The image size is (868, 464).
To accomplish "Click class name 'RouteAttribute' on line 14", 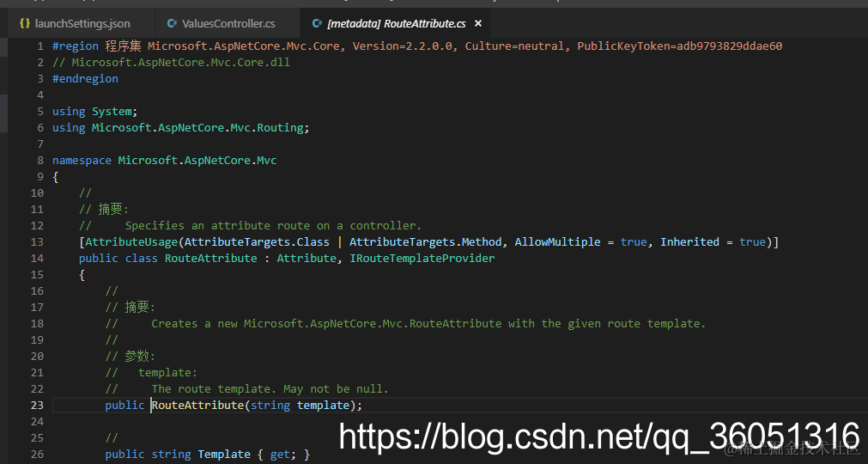I will click(211, 258).
